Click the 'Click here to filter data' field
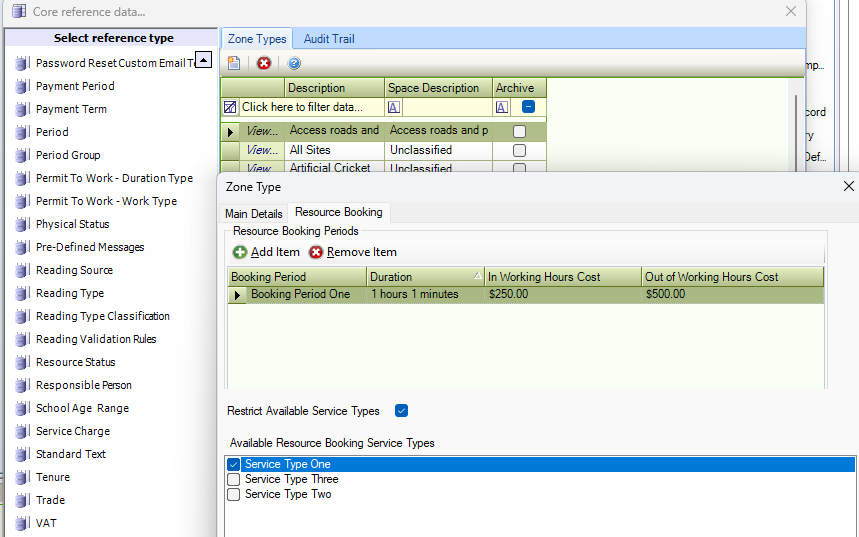Screen dimensions: 859x537 pos(310,107)
